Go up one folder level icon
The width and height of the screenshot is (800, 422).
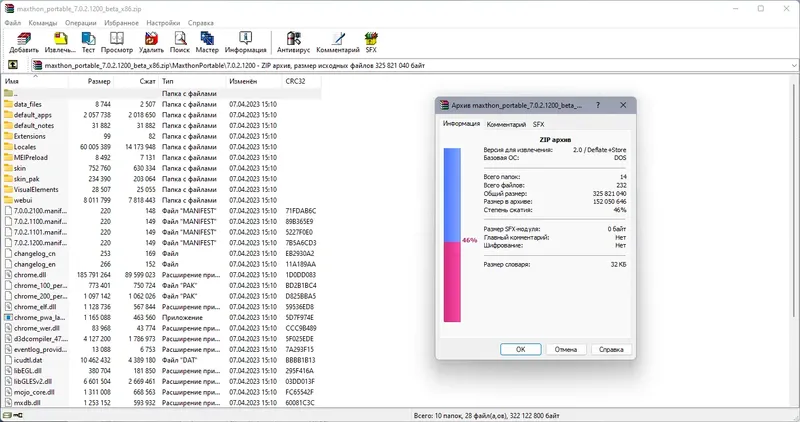(13, 65)
